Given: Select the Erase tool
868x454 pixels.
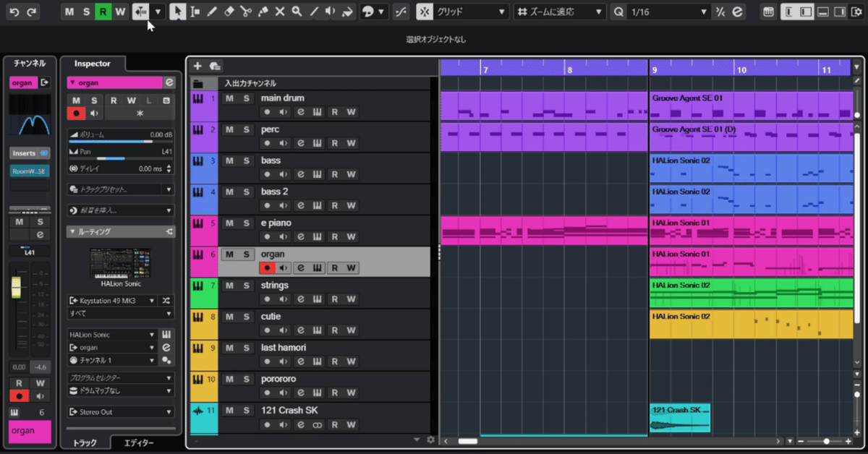Looking at the screenshot, I should tap(229, 12).
